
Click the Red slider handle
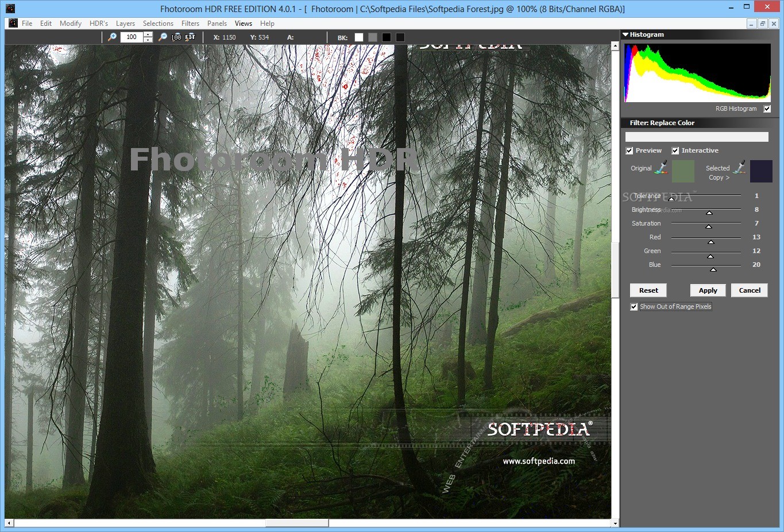(710, 242)
